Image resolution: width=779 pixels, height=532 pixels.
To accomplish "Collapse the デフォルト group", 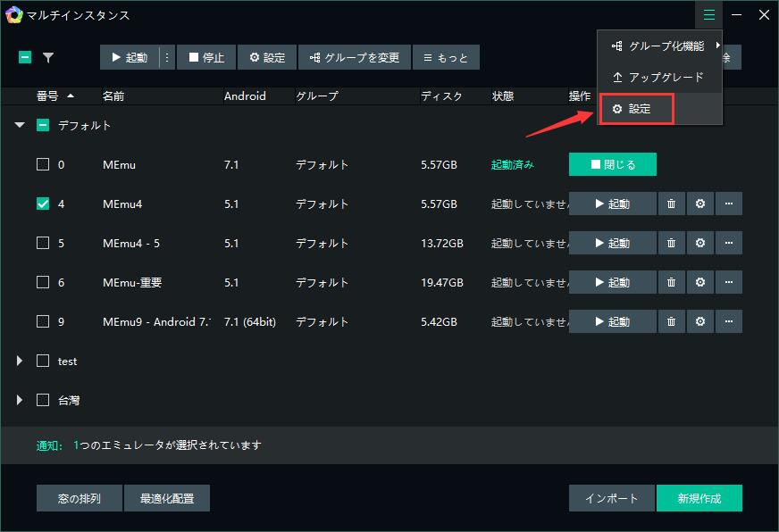I will 20,126.
